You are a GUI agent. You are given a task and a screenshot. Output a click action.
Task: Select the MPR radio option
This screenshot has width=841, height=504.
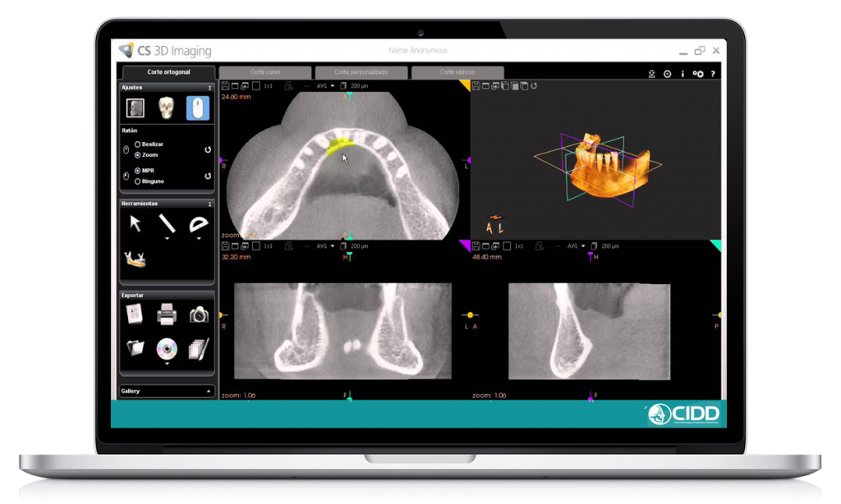click(x=137, y=171)
